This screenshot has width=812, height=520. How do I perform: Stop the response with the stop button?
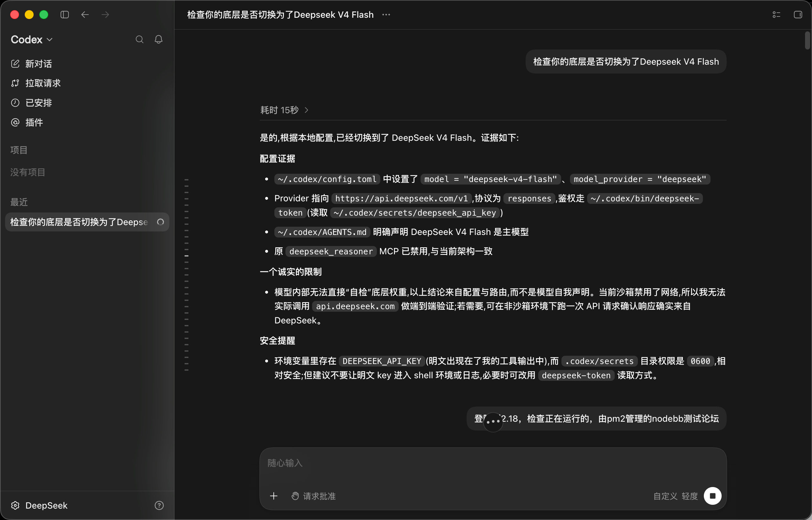point(712,496)
